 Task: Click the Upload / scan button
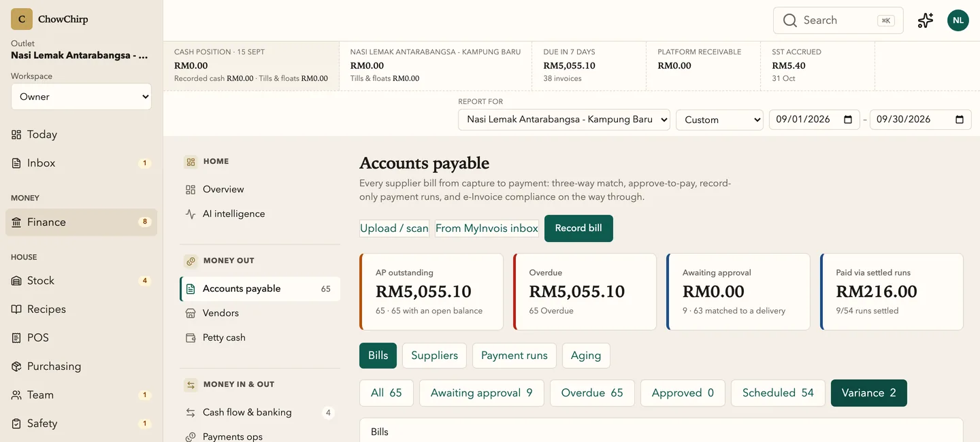(x=394, y=228)
